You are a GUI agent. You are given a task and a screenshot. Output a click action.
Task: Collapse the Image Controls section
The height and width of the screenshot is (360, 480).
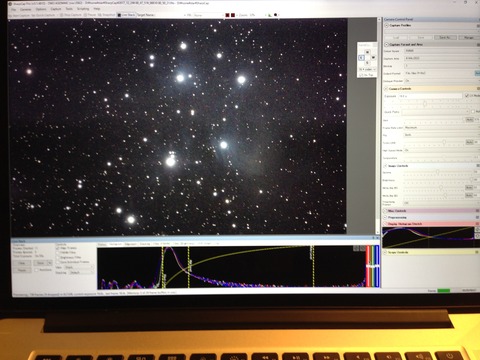coord(385,166)
